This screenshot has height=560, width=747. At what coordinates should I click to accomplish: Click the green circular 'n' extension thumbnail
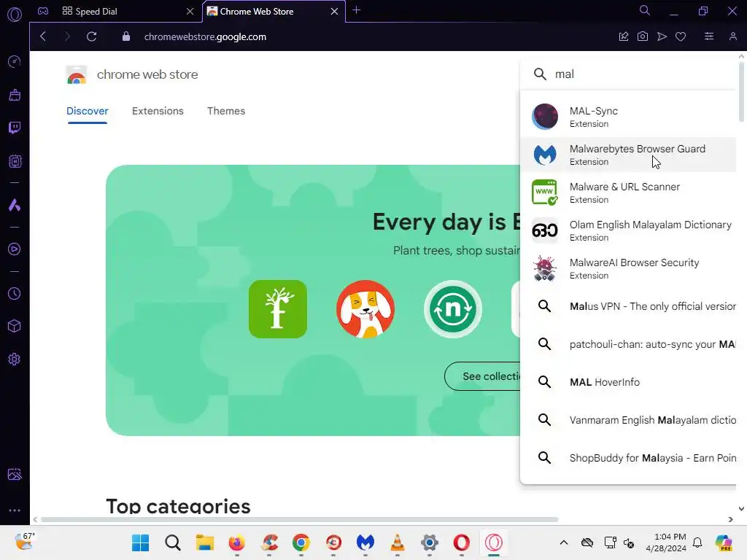click(x=453, y=309)
